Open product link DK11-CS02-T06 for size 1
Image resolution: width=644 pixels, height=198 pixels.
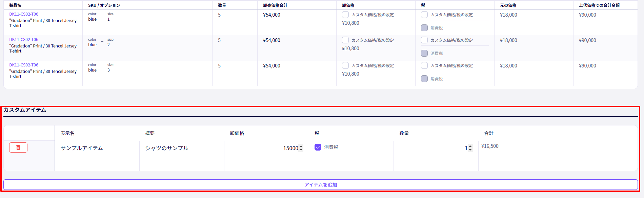24,14
